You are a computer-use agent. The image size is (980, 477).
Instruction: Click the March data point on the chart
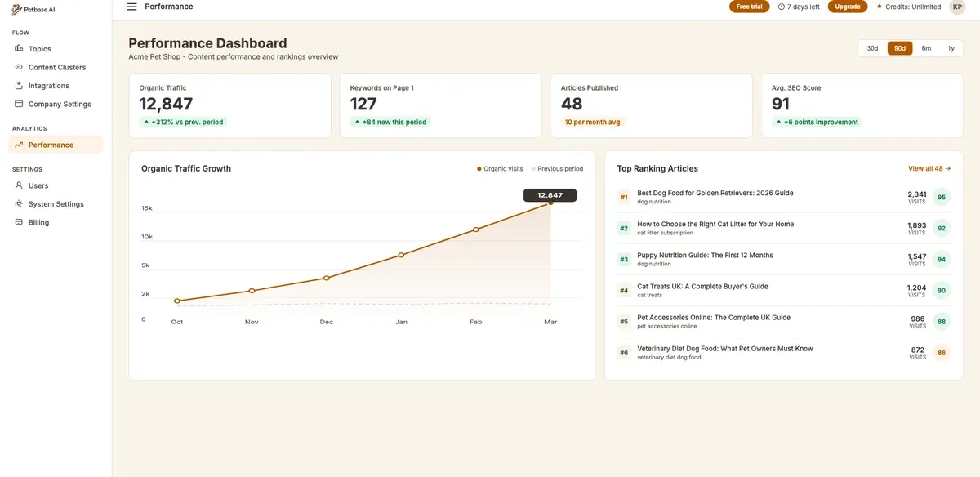550,203
